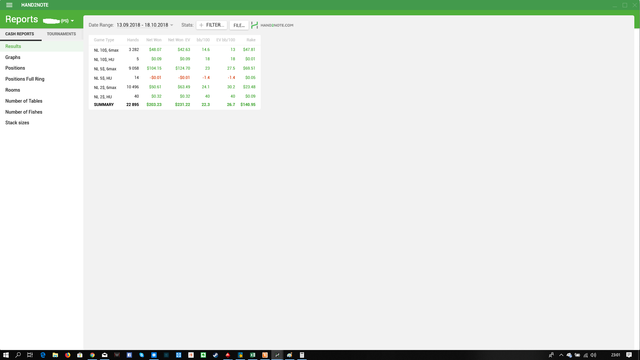The height and width of the screenshot is (360, 640).
Task: Open the Rooms report
Action: coord(42,90)
